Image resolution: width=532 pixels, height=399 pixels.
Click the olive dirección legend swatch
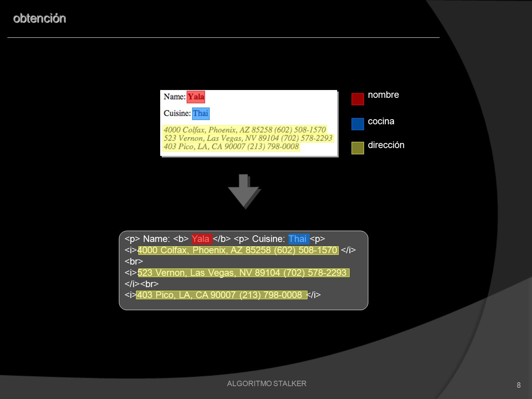click(357, 148)
